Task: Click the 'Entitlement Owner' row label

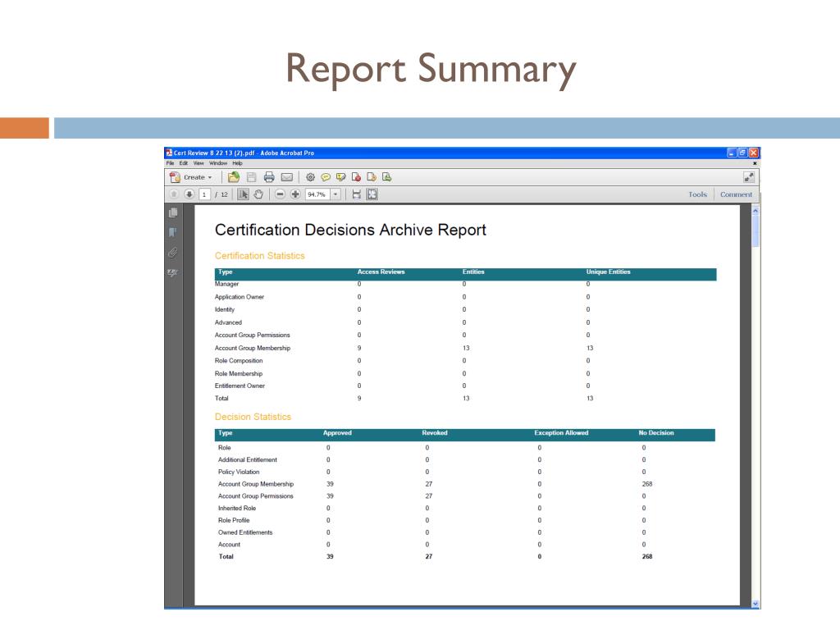Action: coord(240,386)
